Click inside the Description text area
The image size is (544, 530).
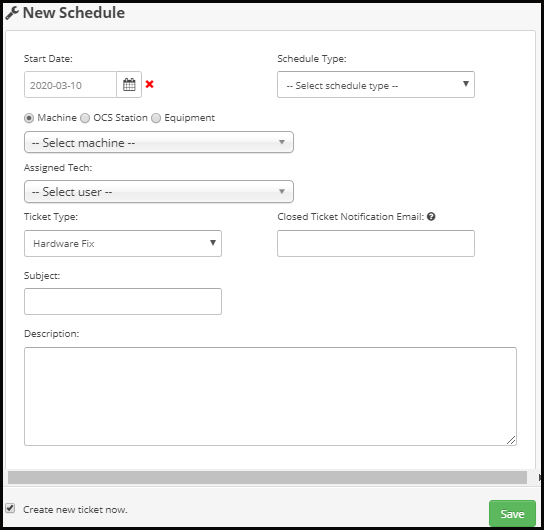click(x=270, y=396)
